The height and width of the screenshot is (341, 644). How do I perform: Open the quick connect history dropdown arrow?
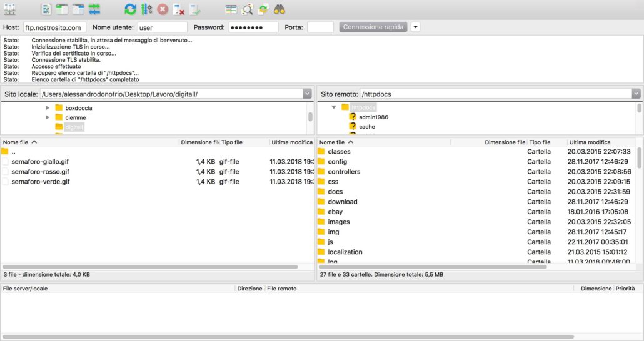click(x=415, y=27)
